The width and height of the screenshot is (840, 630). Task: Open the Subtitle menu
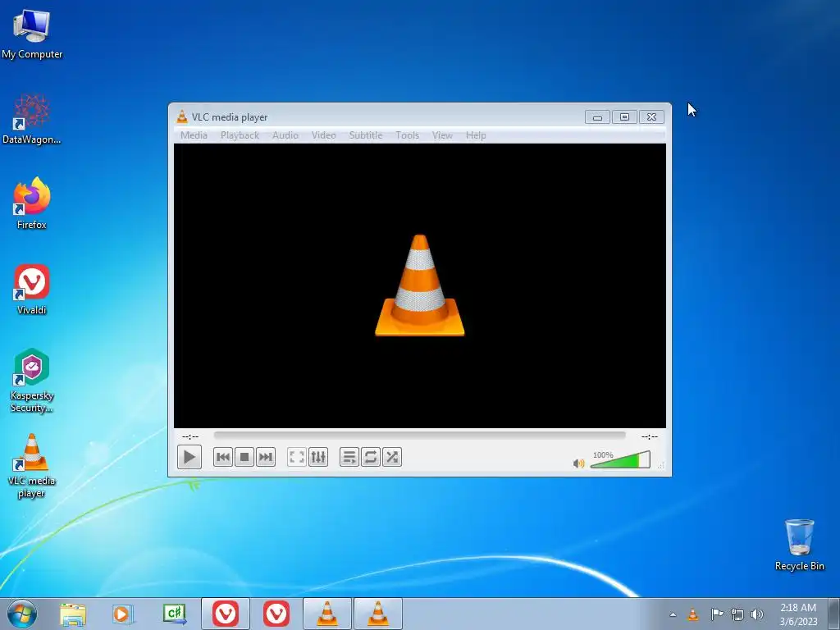pos(366,135)
